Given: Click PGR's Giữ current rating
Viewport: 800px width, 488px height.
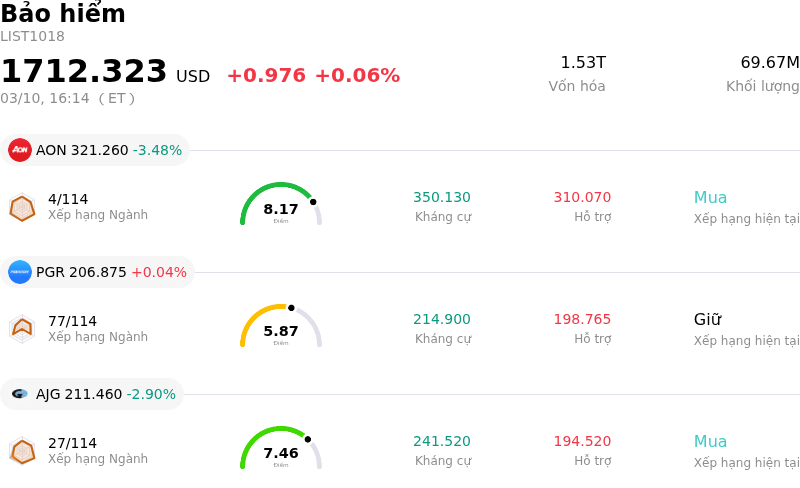Looking at the screenshot, I should tap(707, 320).
